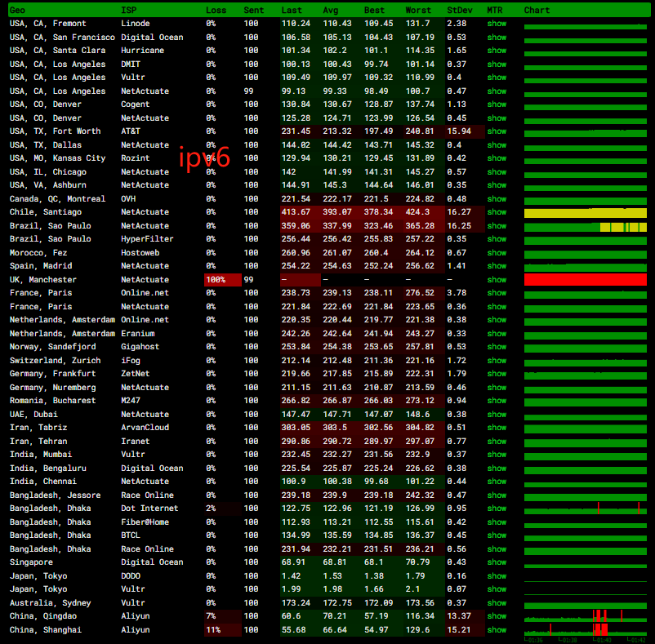Click show for San Francisco Digital Ocean row
The image size is (655, 644).
click(x=497, y=38)
